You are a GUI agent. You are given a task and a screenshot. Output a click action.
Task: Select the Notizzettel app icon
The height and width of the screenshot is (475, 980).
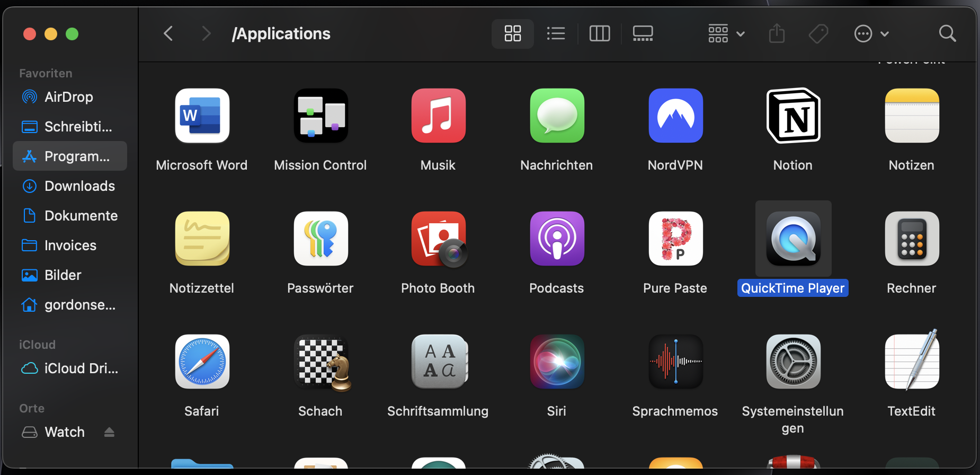(202, 239)
